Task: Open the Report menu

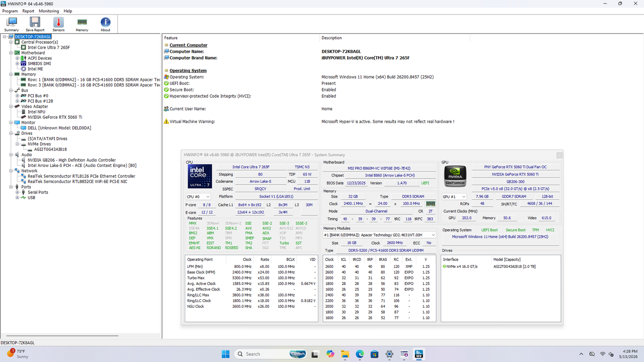Action: pos(28,11)
